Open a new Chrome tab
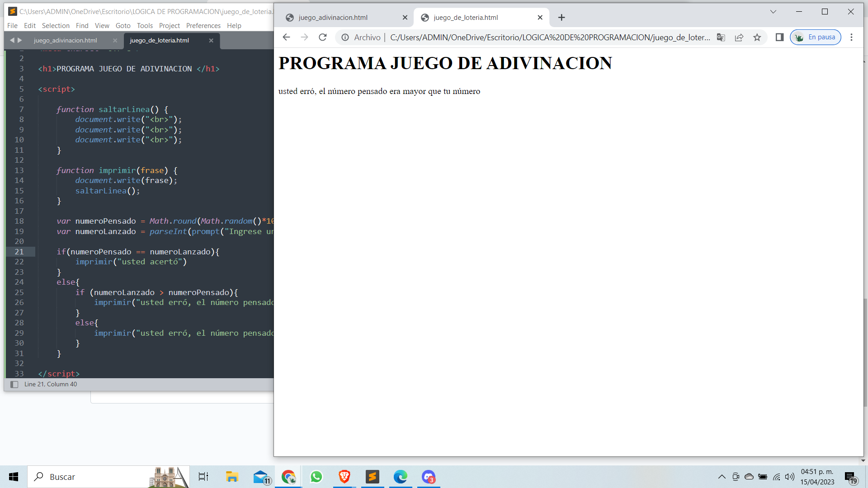 coord(561,17)
